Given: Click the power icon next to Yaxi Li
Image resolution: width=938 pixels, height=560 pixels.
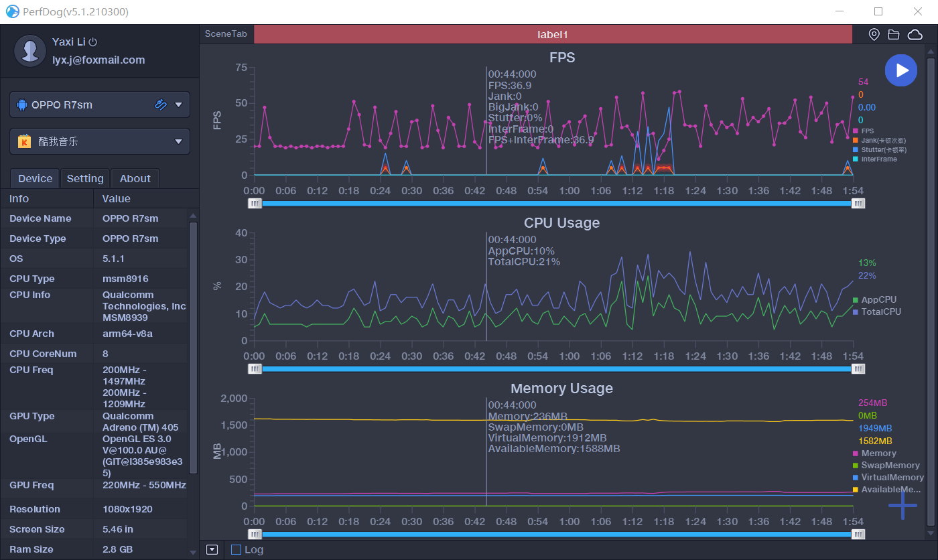Looking at the screenshot, I should 93,42.
